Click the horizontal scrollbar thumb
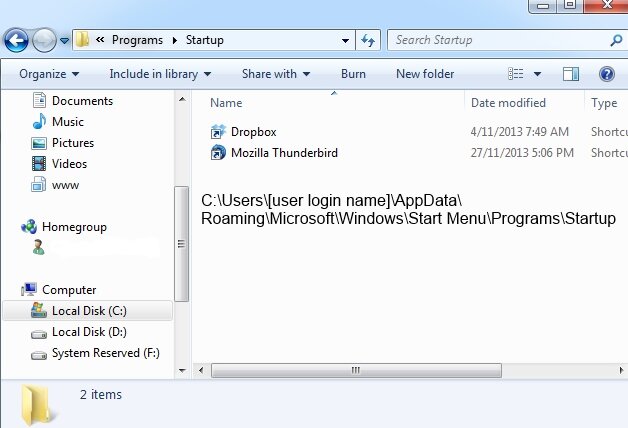 (x=356, y=370)
